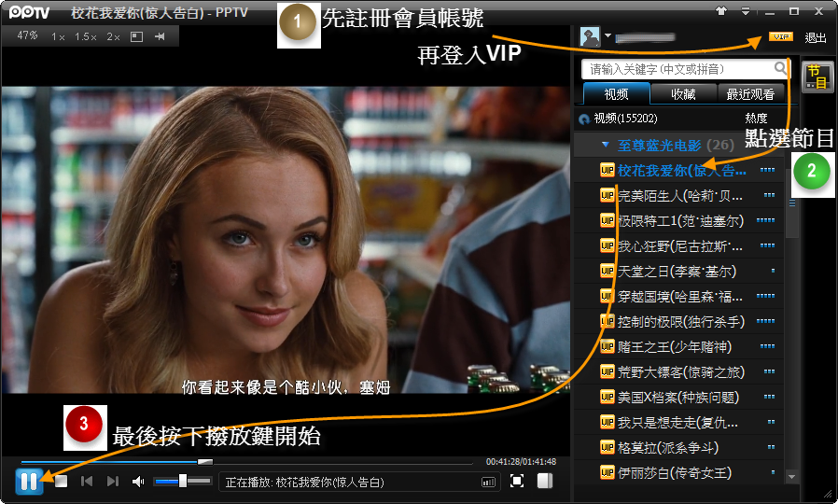Set video size to 2x
The height and width of the screenshot is (504, 838).
(x=113, y=37)
